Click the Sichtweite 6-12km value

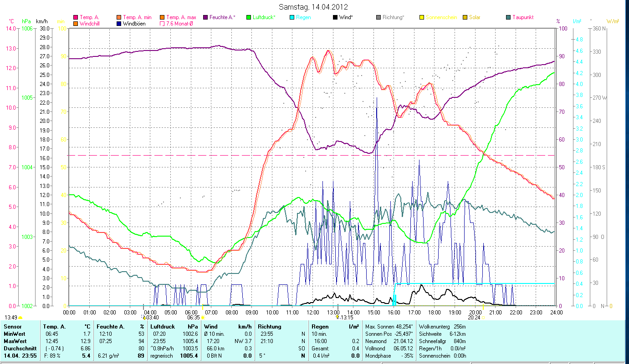pyautogui.click(x=458, y=334)
